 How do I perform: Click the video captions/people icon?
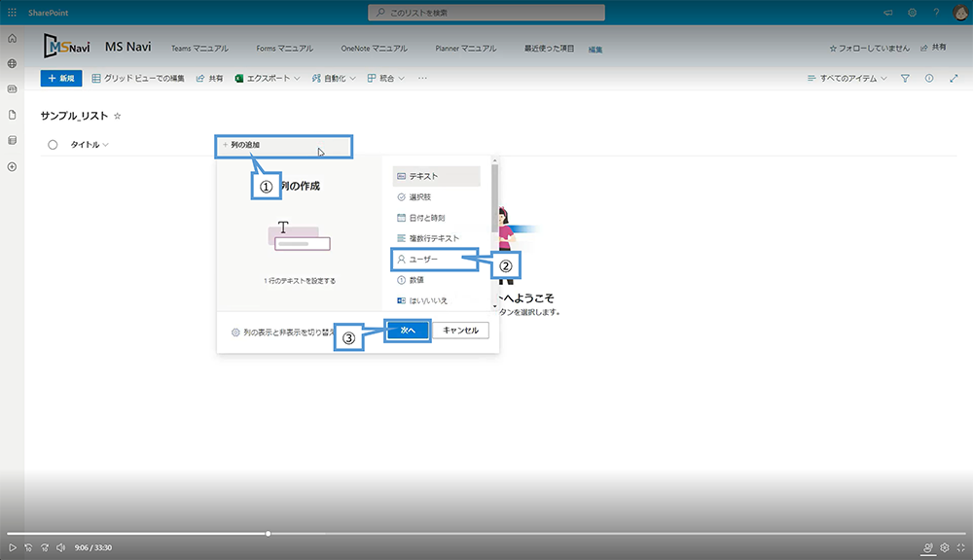coord(927,547)
